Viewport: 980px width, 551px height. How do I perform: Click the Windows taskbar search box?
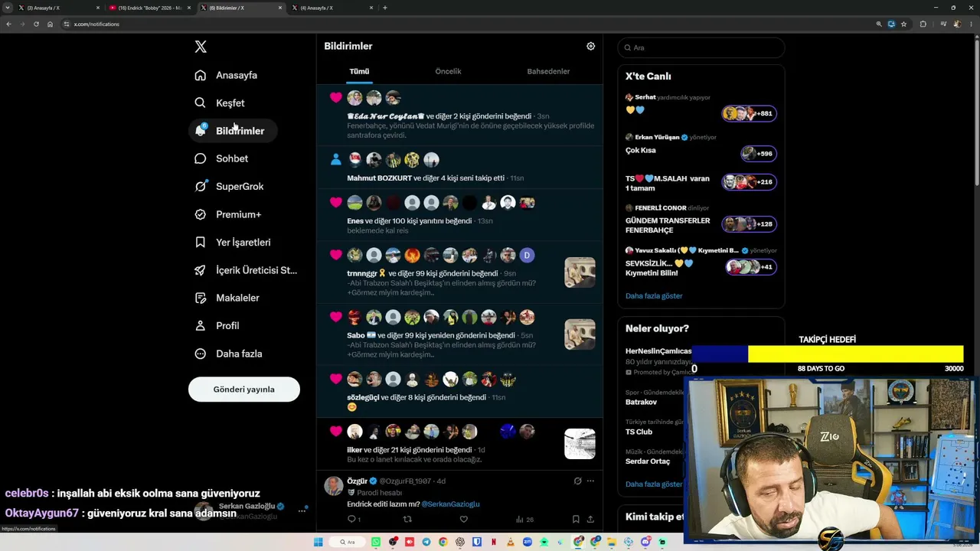[x=349, y=542]
